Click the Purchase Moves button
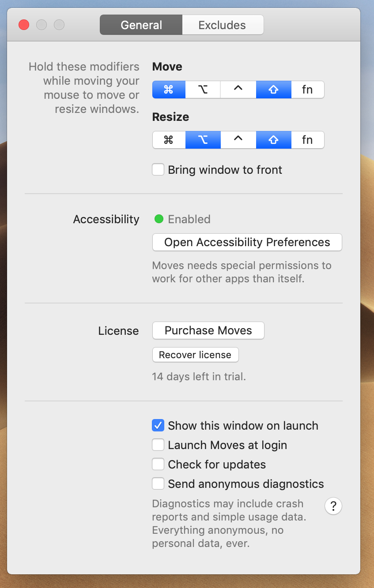 click(x=208, y=330)
